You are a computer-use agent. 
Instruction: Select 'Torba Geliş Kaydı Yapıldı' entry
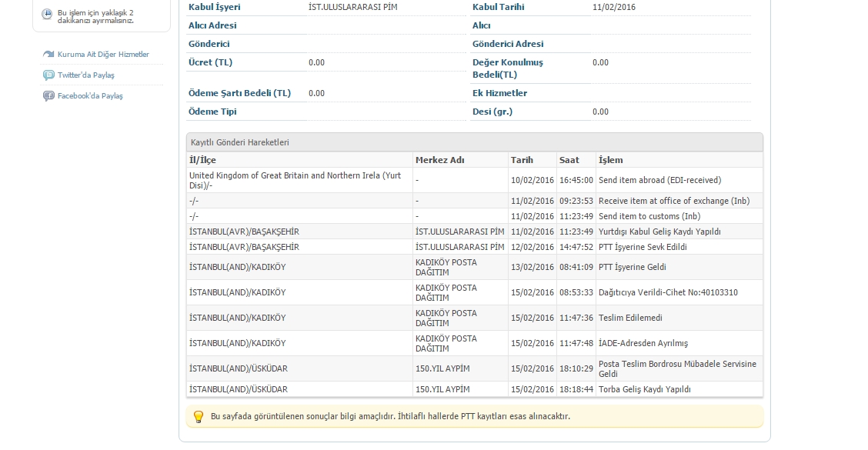(x=644, y=389)
